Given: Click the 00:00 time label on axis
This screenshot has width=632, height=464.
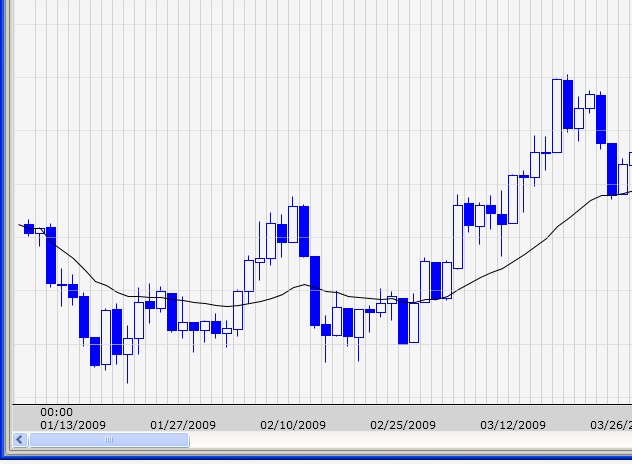Looking at the screenshot, I should point(56,412).
